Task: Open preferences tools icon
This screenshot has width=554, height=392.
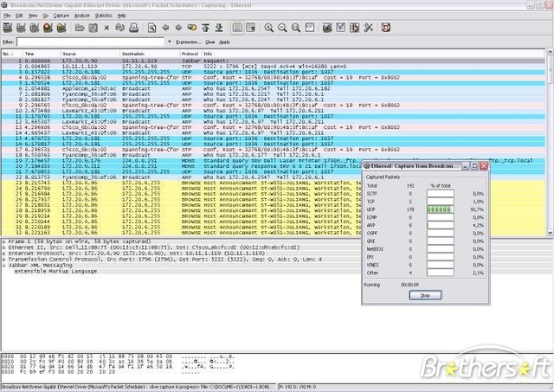Action: [x=368, y=28]
